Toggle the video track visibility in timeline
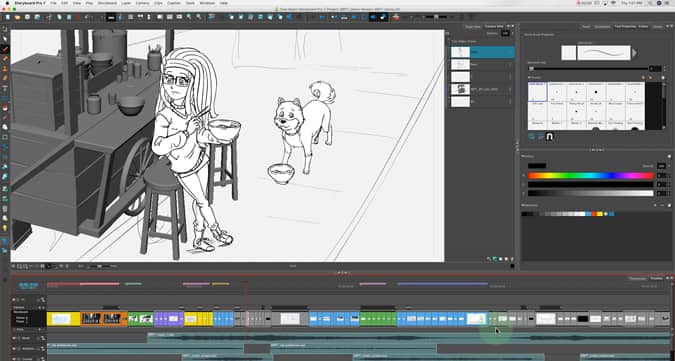The image size is (675, 361). pos(14,299)
